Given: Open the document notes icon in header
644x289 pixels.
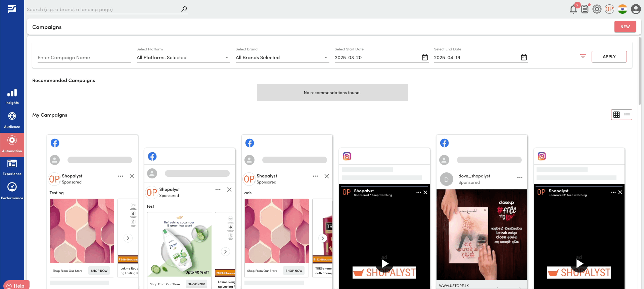Looking at the screenshot, I should point(585,9).
